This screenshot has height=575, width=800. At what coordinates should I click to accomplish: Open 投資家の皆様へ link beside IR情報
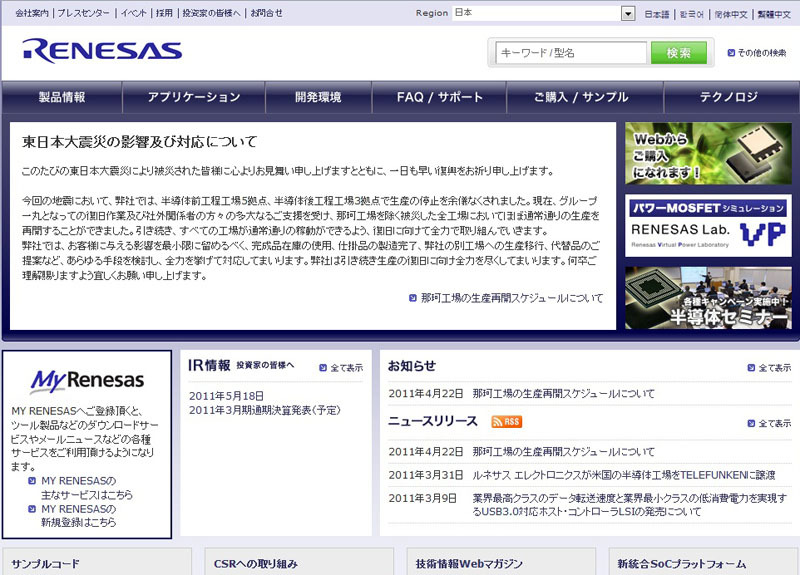point(265,365)
